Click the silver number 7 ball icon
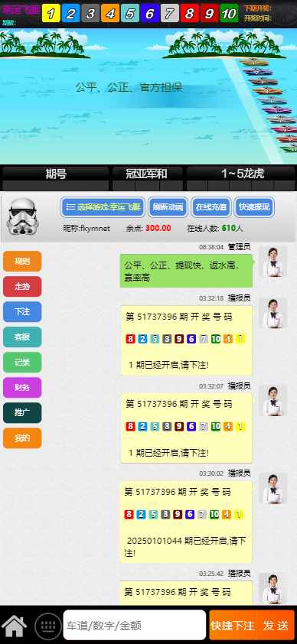 [x=170, y=13]
